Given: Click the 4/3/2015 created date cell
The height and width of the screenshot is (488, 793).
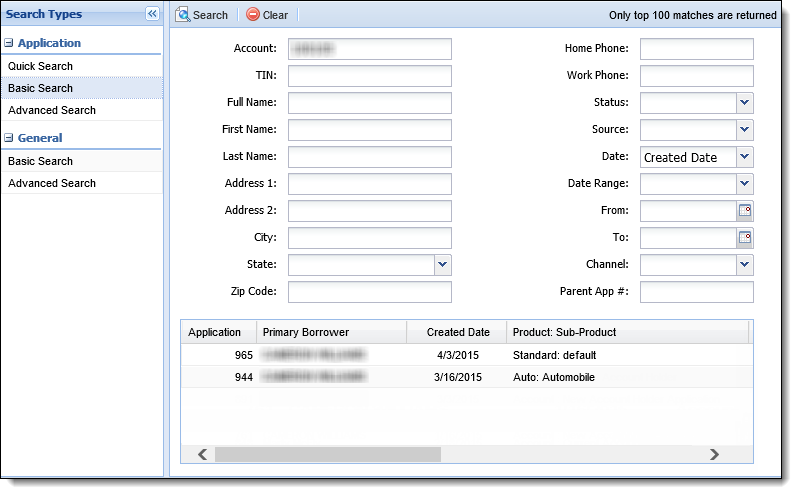Looking at the screenshot, I should [458, 355].
